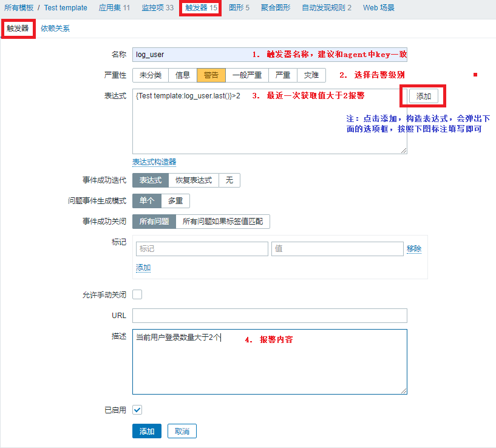Image resolution: width=496 pixels, height=448 pixels.
Task: Open the Test template breadcrumb link
Action: (x=66, y=8)
